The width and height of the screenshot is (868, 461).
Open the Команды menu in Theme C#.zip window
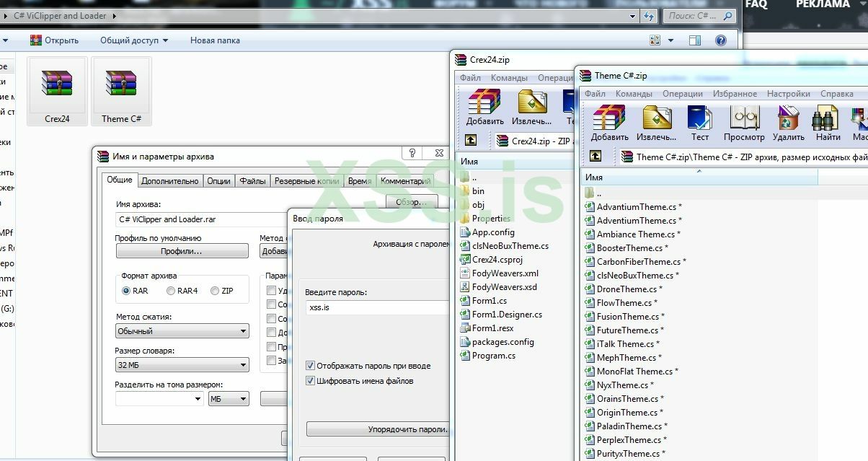tap(634, 94)
